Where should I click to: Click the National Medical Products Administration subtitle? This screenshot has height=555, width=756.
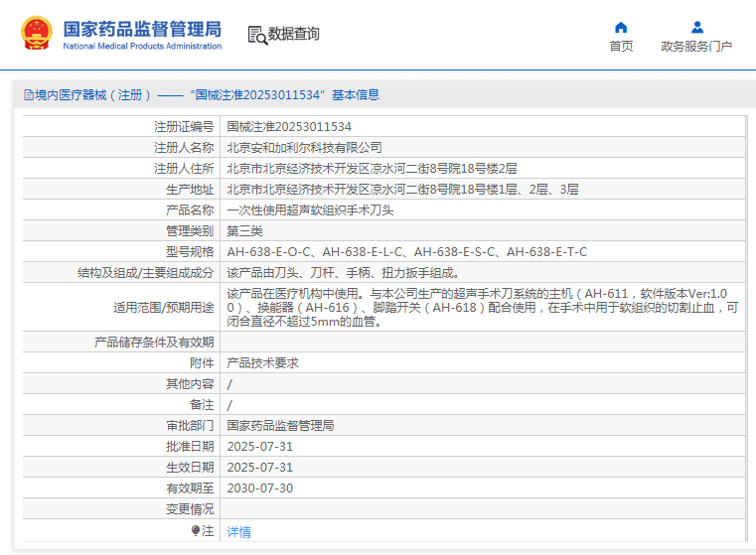pos(142,47)
